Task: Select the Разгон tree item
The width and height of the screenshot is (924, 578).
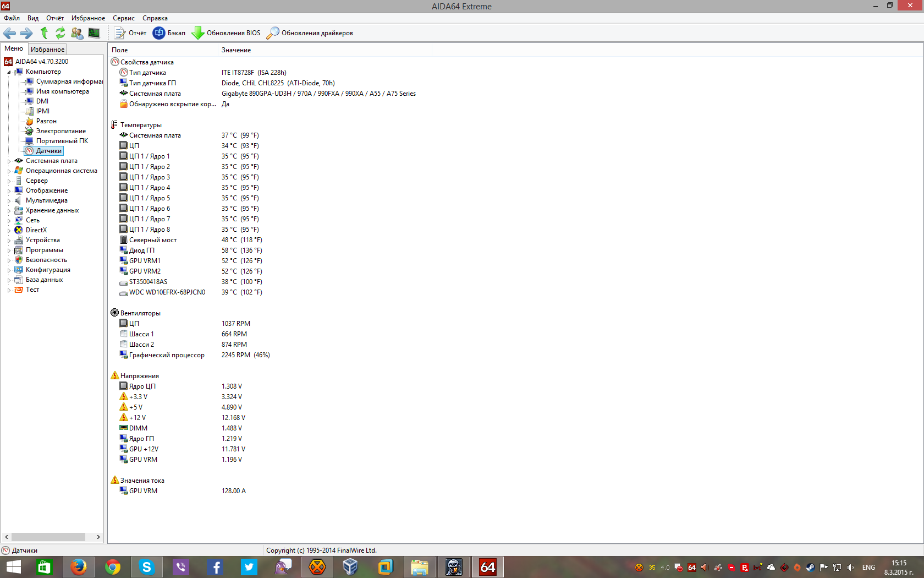Action: coord(46,121)
